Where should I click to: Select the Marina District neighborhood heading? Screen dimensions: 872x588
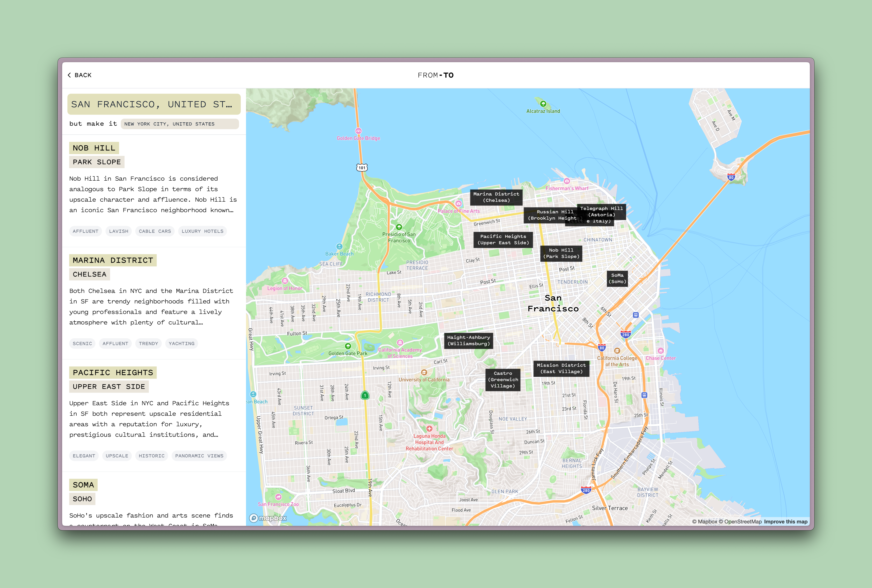113,260
